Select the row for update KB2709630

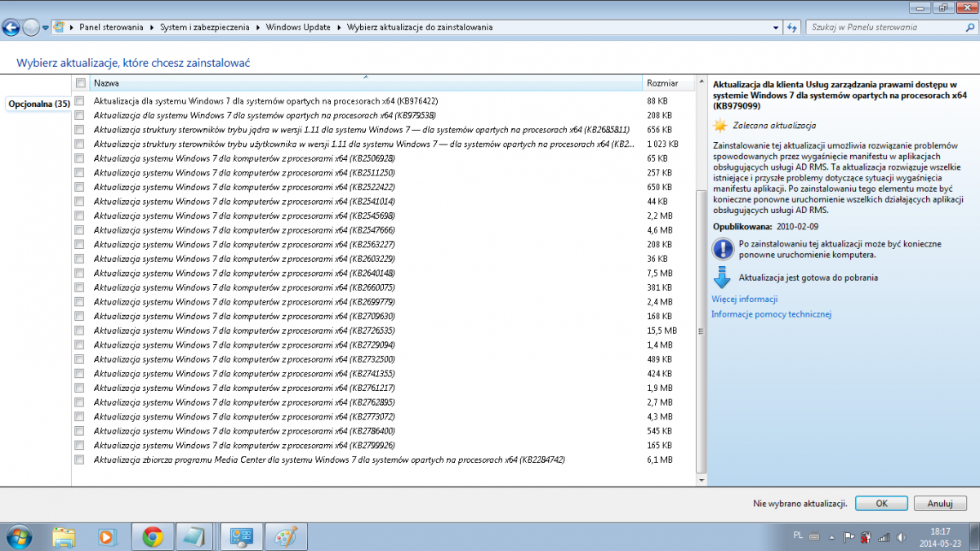tap(384, 316)
